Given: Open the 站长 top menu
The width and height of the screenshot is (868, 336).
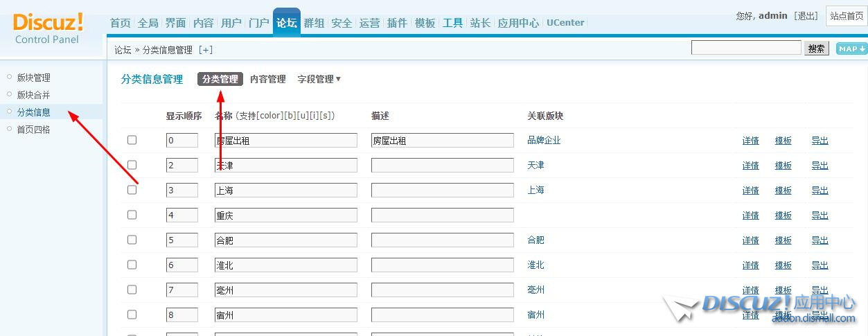Looking at the screenshot, I should (x=481, y=23).
